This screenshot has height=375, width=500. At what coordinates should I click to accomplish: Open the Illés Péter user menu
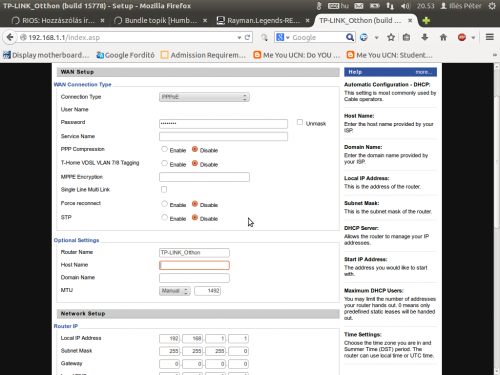point(461,6)
